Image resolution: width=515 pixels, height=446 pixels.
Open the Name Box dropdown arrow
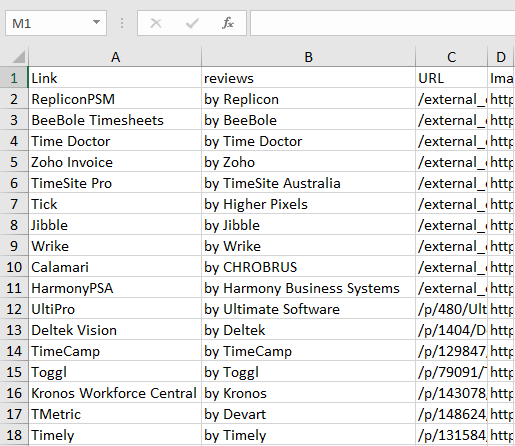pos(96,22)
